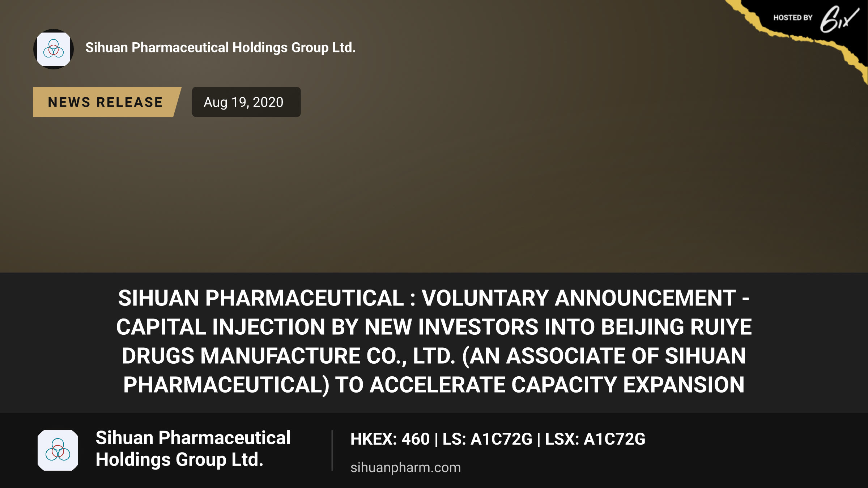This screenshot has height=488, width=868.
Task: Click the NEWS RELEASE badge
Action: [x=107, y=102]
